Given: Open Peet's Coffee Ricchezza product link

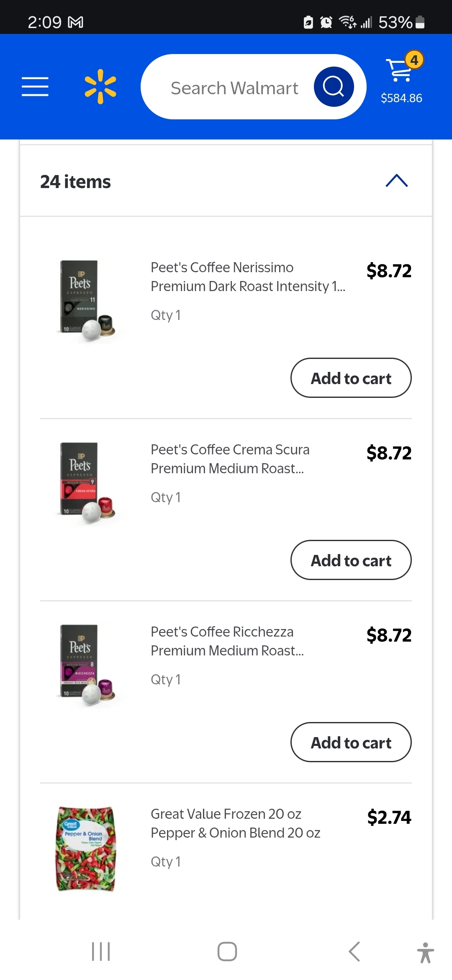Looking at the screenshot, I should click(227, 641).
